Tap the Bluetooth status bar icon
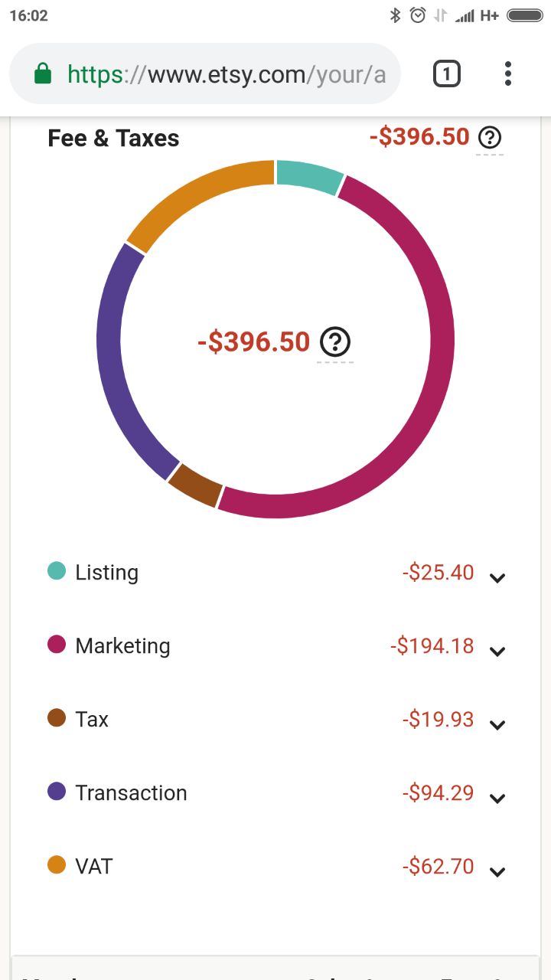The height and width of the screenshot is (980, 551). (395, 15)
